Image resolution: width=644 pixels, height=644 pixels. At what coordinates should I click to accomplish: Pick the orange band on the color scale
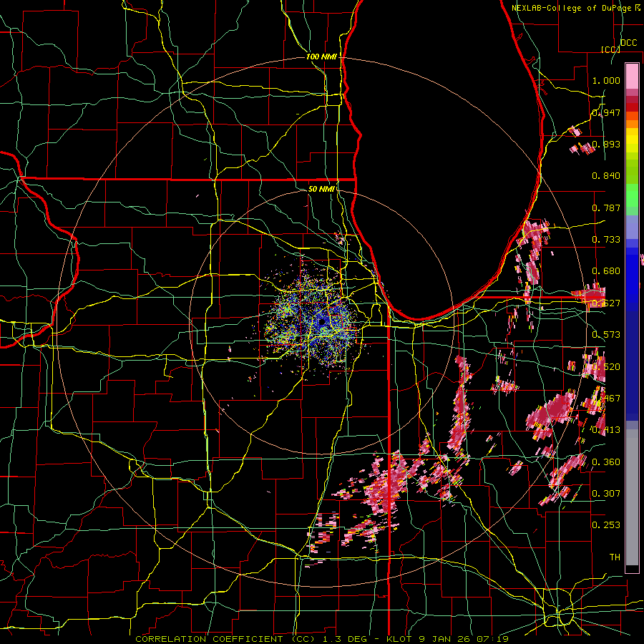[632, 123]
